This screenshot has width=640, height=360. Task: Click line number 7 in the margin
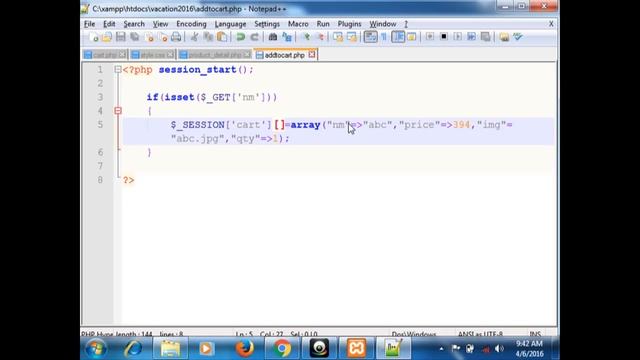tap(100, 166)
